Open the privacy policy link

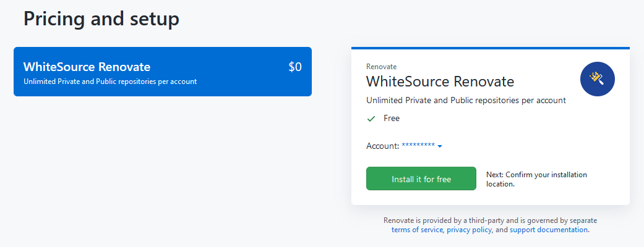point(469,230)
